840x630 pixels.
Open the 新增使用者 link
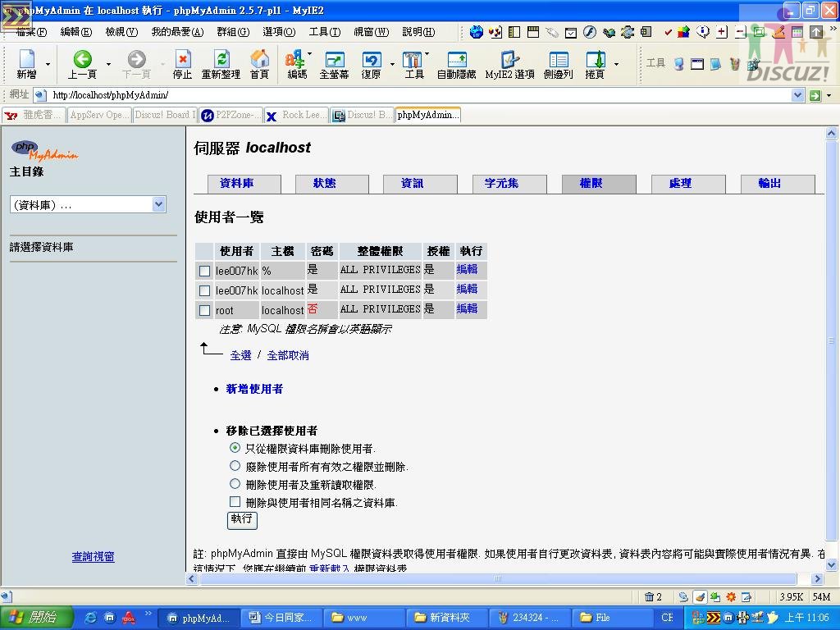pos(254,389)
